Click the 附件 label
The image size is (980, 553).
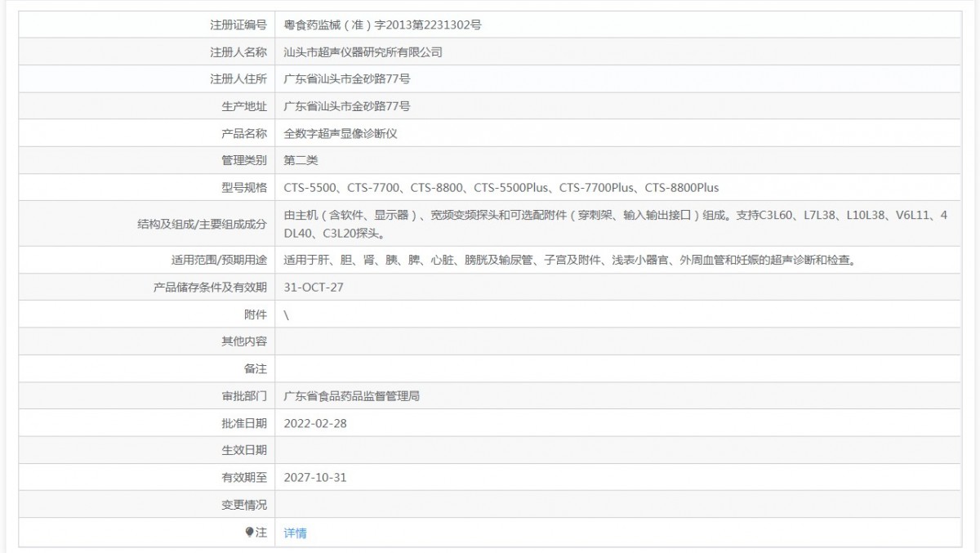pyautogui.click(x=255, y=314)
